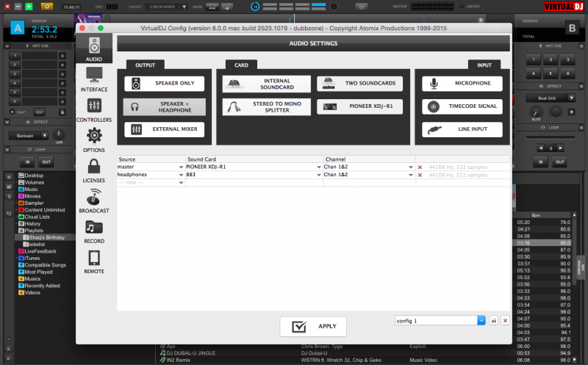The width and height of the screenshot is (588, 365).
Task: Select Speaker Only output mode
Action: tap(164, 84)
